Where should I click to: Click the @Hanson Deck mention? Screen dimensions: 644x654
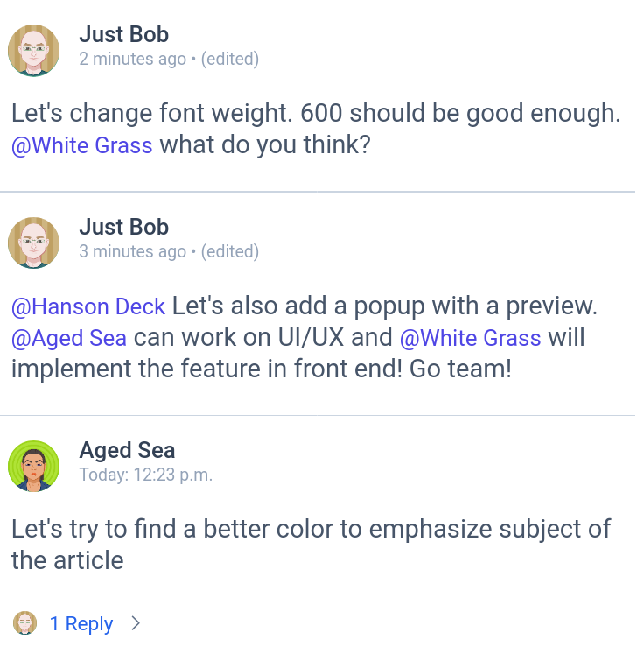pos(88,306)
